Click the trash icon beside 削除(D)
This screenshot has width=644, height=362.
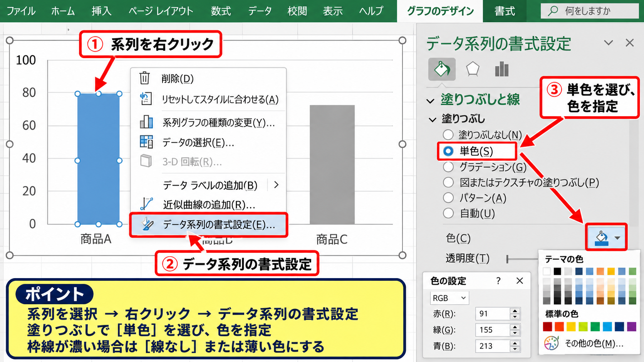[x=144, y=78]
